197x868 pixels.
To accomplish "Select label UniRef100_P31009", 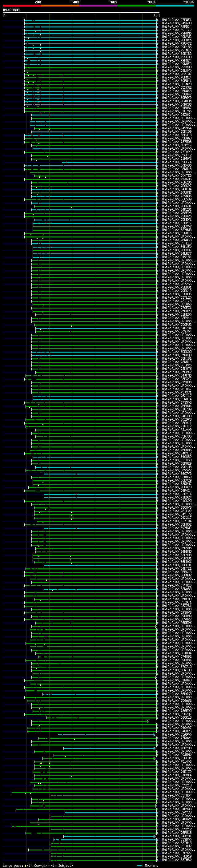I will [x=176, y=430].
